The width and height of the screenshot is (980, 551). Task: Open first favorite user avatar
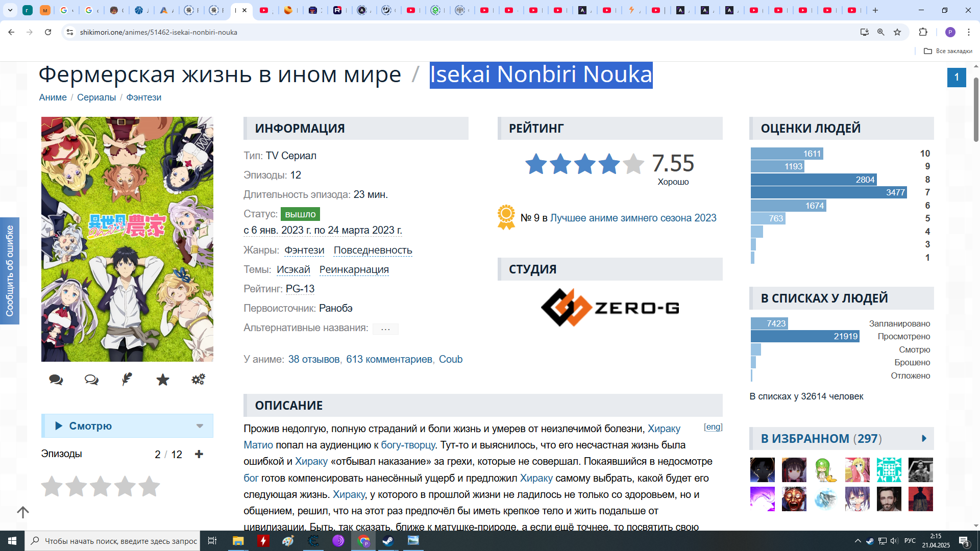pyautogui.click(x=763, y=470)
